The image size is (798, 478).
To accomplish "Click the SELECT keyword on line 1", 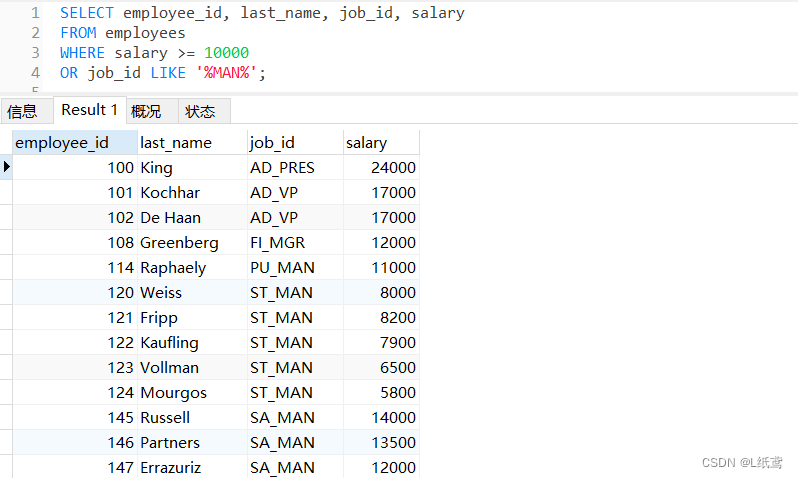I will [x=87, y=13].
